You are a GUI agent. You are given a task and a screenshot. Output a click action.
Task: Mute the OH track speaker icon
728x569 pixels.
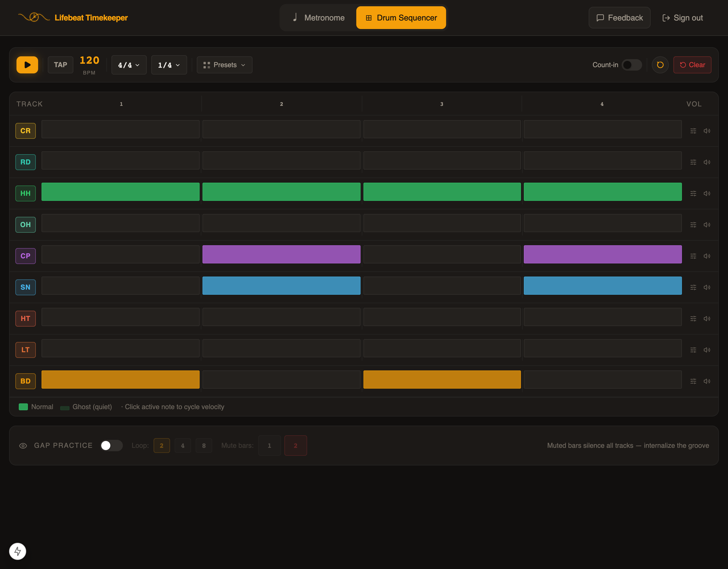[707, 225]
